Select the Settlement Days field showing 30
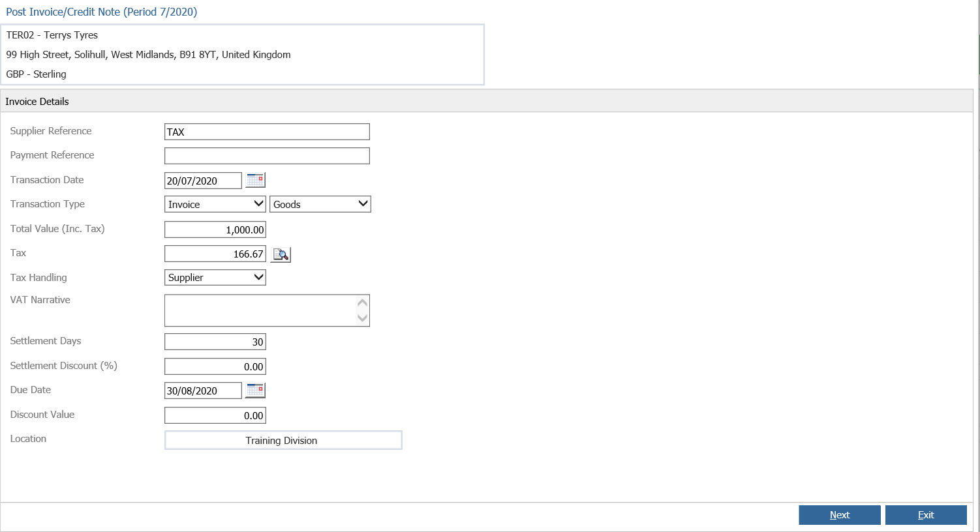This screenshot has height=532, width=980. (x=215, y=341)
